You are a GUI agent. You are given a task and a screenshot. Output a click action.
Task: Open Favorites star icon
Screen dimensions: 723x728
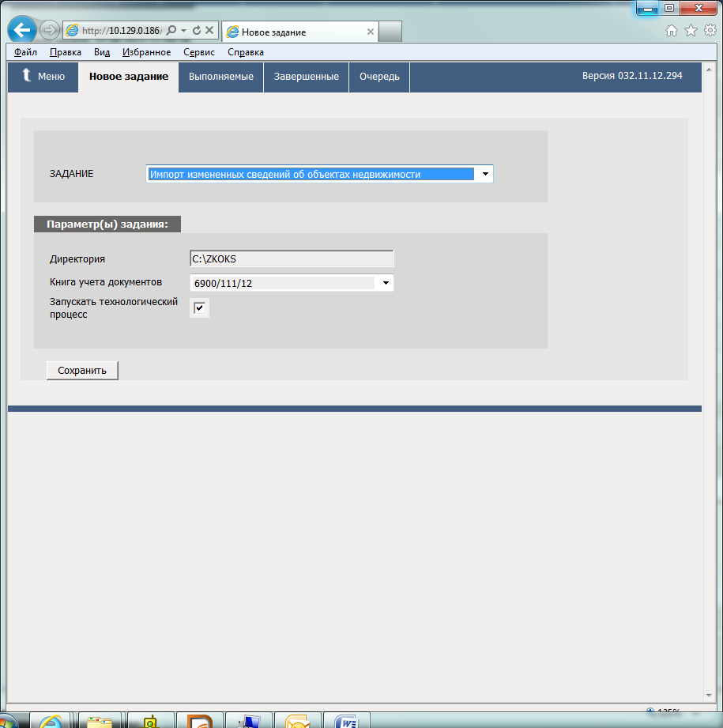tap(691, 31)
